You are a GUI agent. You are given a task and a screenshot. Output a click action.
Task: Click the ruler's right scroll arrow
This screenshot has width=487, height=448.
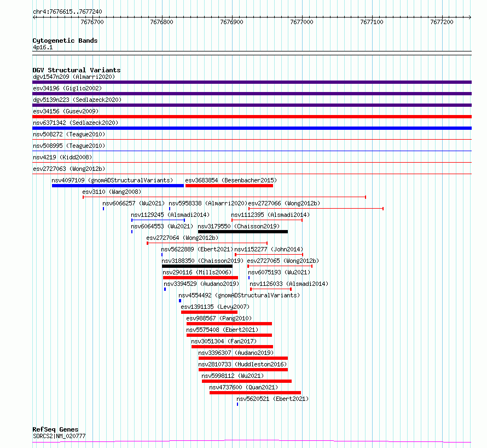[x=469, y=18]
